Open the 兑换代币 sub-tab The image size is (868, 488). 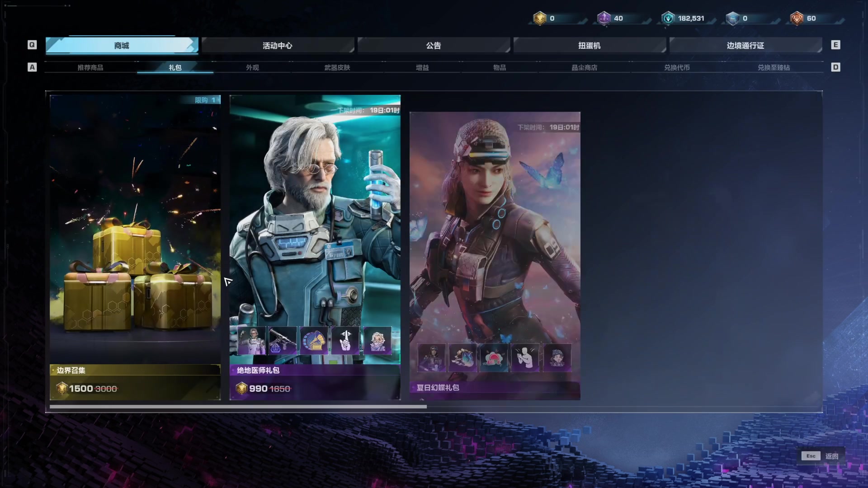677,67
